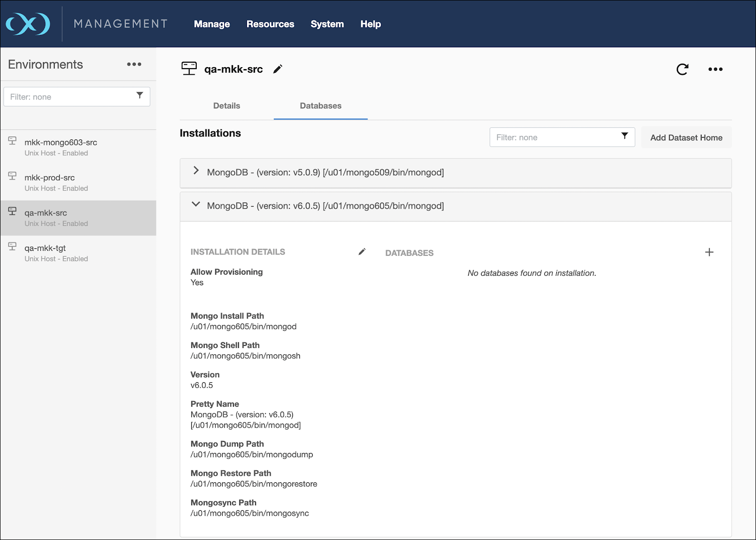Edit Installation Details with the pencil icon

[x=362, y=252]
